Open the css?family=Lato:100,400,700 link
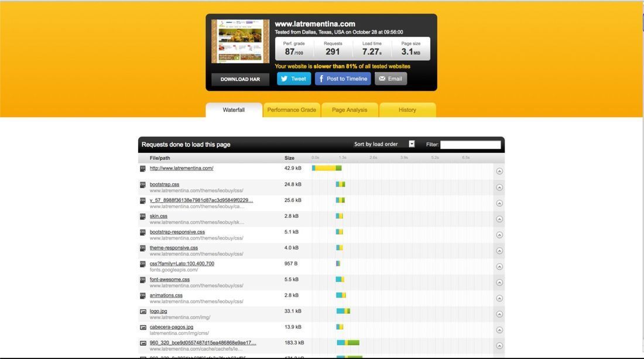The height and width of the screenshot is (359, 644). tap(182, 264)
